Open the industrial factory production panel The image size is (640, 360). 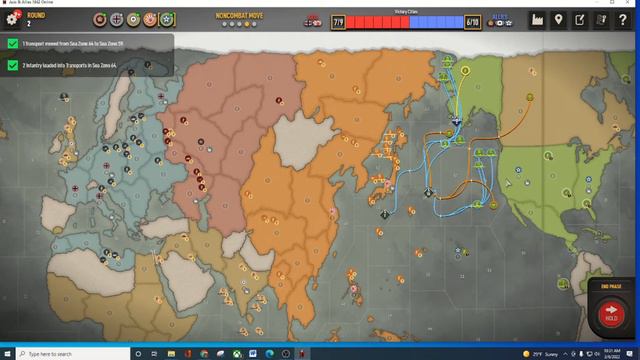(x=537, y=20)
